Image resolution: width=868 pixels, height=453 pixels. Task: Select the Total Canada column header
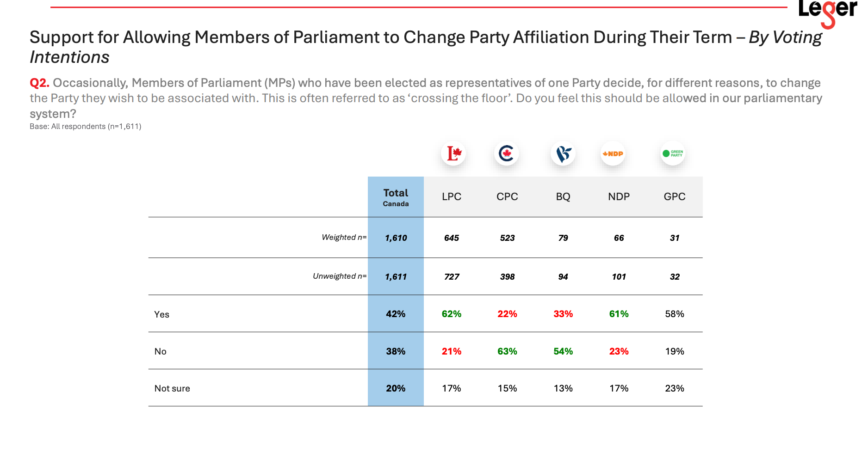pos(396,197)
